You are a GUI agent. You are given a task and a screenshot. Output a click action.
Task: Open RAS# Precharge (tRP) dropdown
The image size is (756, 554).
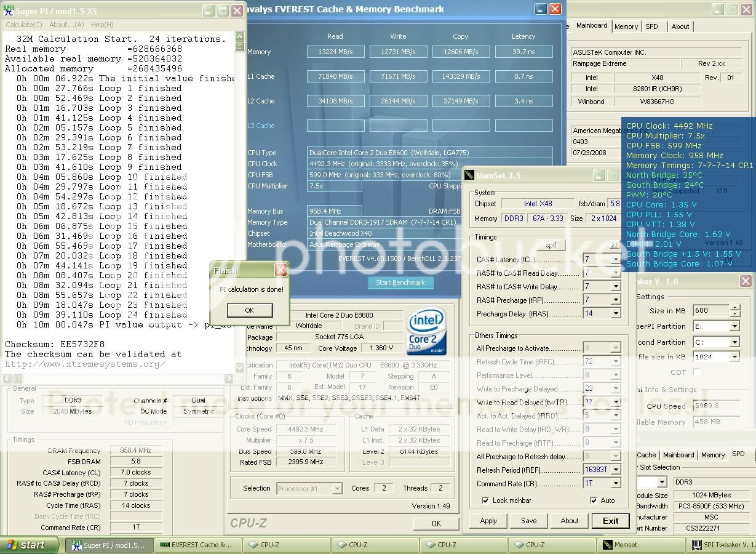[x=616, y=300]
